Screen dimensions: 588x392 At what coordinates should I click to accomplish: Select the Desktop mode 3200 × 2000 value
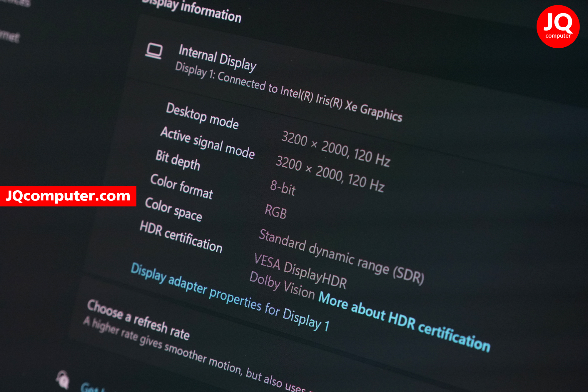click(336, 149)
